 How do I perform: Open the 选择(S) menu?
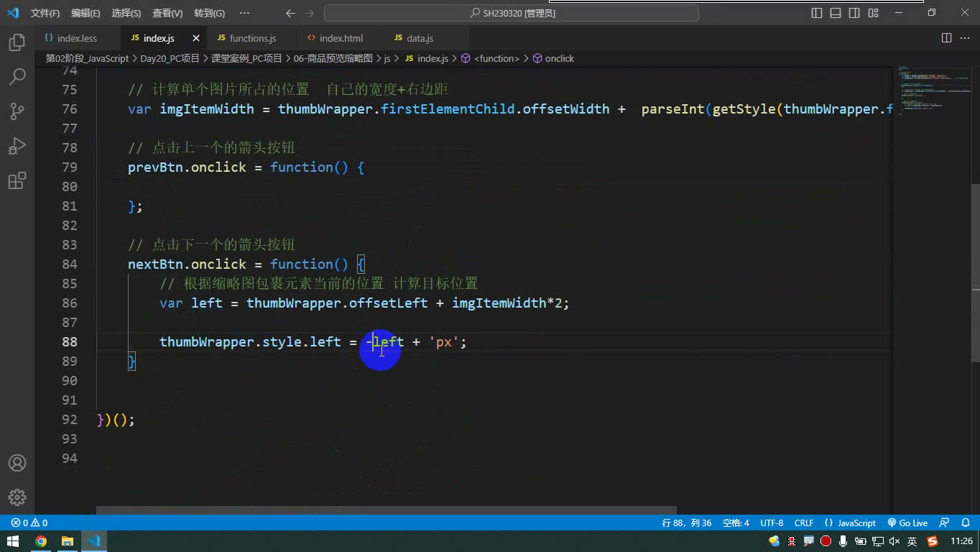point(126,13)
